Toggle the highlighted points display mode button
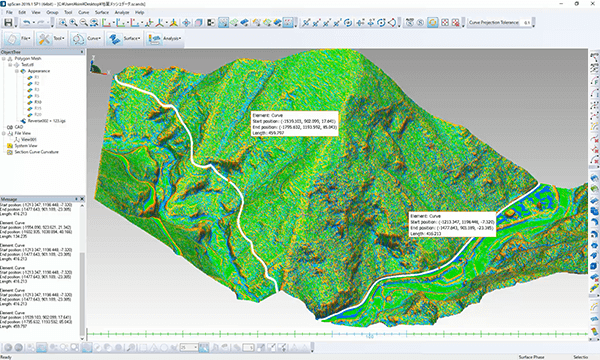The height and width of the screenshot is (360, 600). 223,23
